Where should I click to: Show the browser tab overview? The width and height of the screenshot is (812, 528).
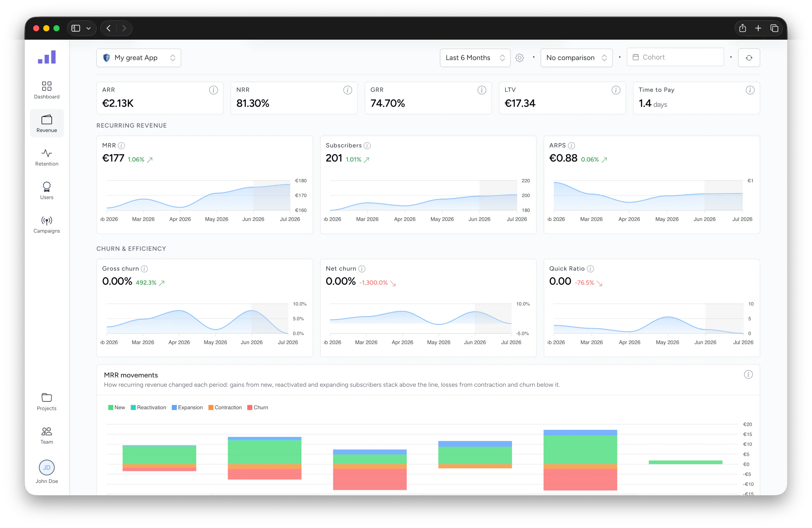(774, 28)
